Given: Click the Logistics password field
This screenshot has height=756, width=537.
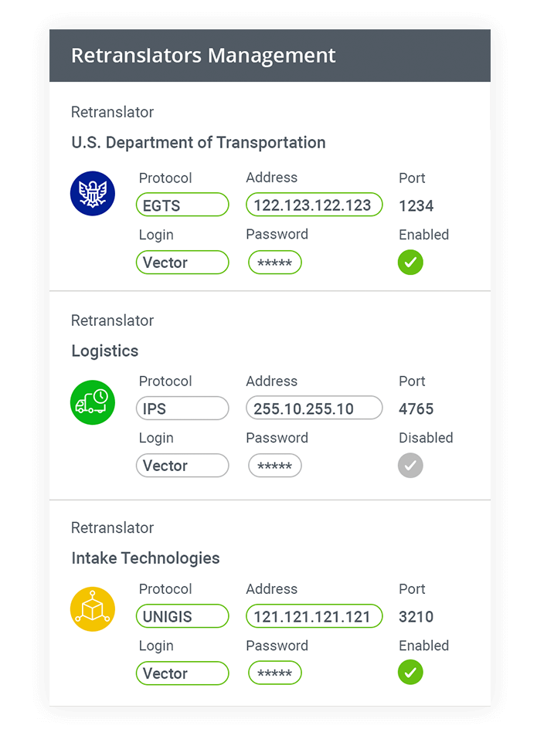Looking at the screenshot, I should (x=275, y=466).
